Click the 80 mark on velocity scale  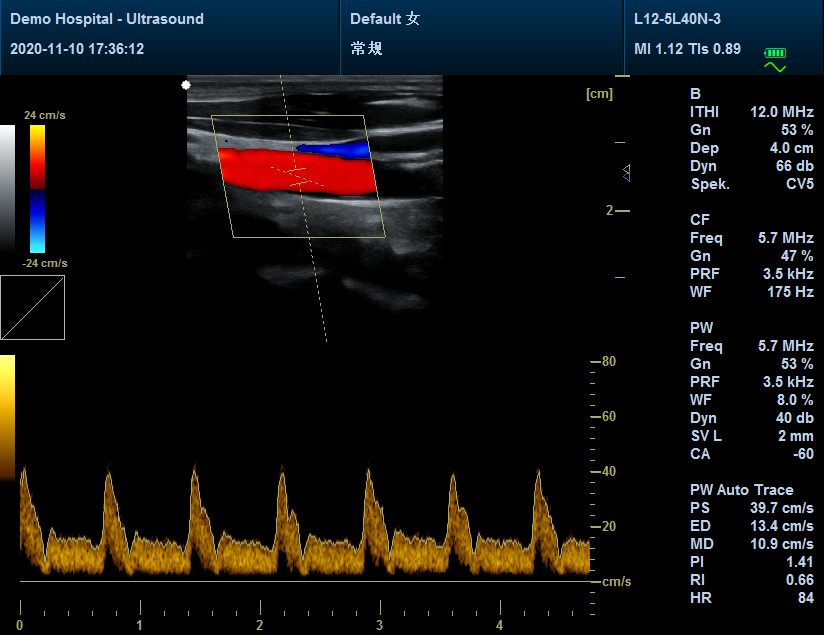607,362
